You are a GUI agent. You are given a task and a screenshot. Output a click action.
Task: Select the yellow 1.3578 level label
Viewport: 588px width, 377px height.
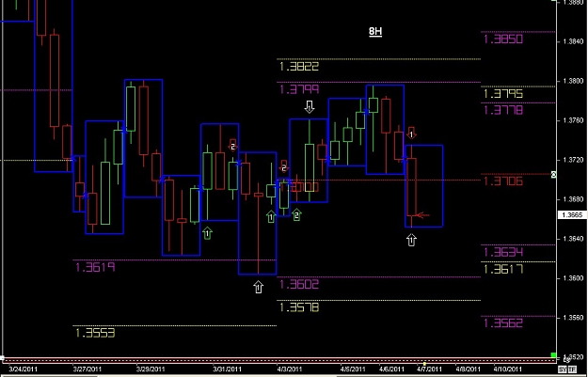click(299, 307)
